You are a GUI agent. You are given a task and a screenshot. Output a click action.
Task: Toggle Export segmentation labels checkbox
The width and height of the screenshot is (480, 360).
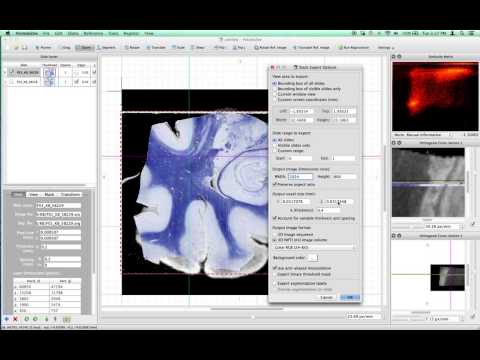275,283
